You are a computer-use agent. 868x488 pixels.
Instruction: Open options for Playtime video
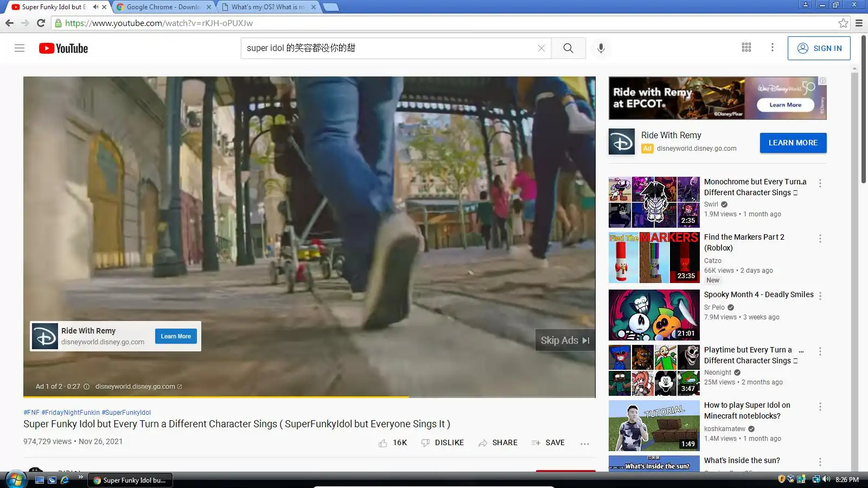[820, 351]
